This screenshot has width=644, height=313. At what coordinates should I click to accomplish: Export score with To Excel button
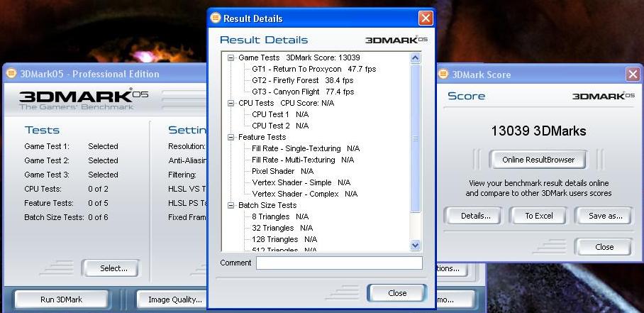tap(539, 216)
